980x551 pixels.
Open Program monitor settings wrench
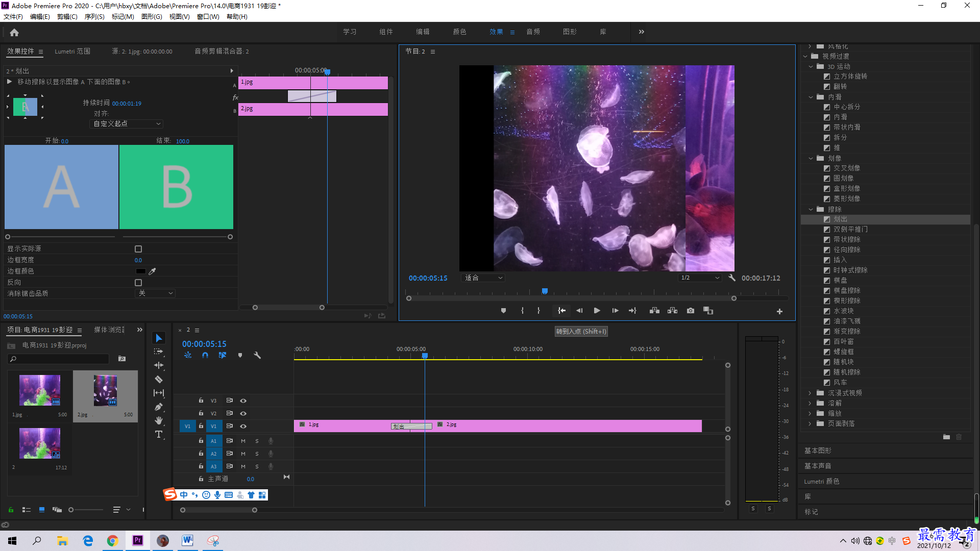tap(732, 278)
